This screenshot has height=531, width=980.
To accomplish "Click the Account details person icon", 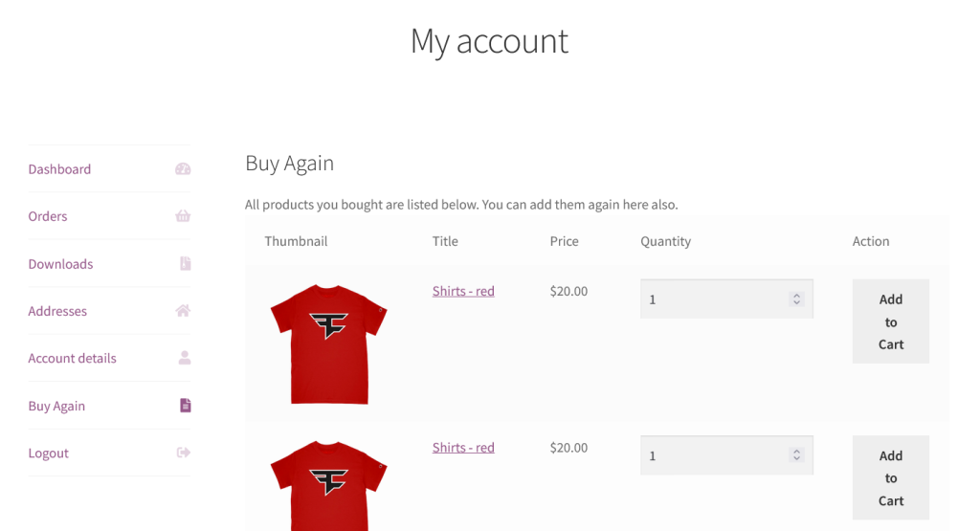I will click(185, 358).
